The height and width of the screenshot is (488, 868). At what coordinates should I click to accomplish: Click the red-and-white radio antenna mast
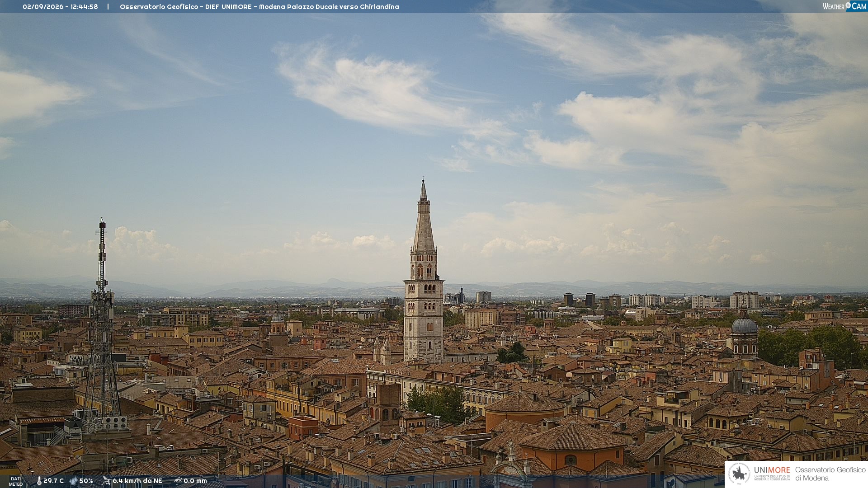[x=102, y=325]
